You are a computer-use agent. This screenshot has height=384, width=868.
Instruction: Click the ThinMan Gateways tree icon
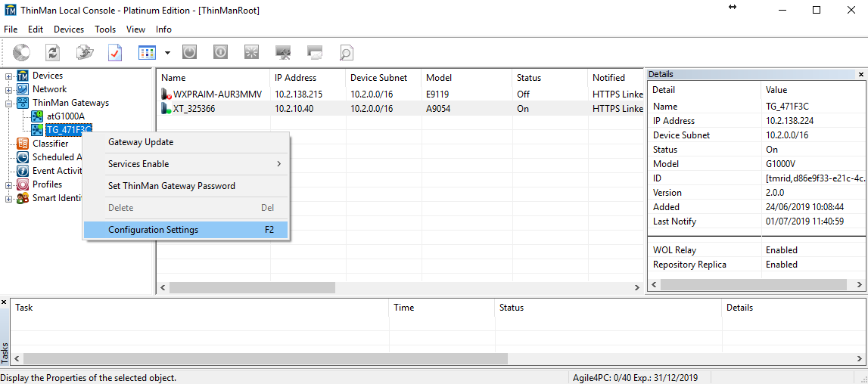23,103
